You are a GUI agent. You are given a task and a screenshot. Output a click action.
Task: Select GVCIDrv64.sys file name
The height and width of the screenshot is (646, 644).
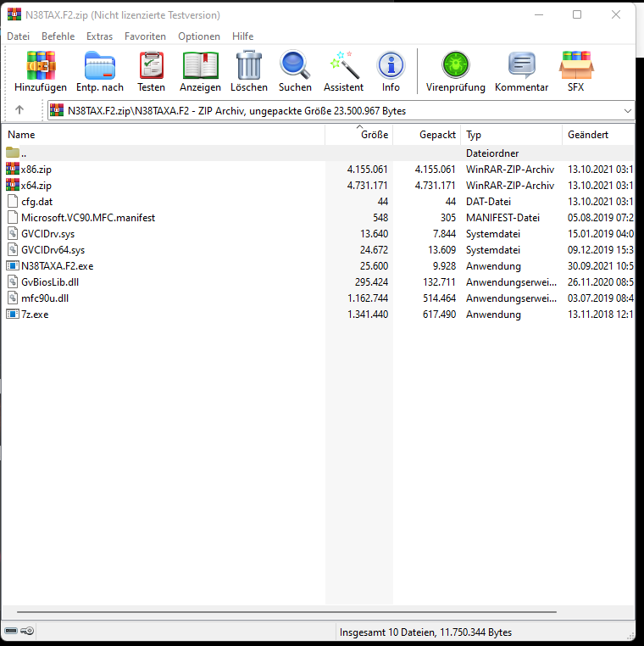tap(53, 249)
